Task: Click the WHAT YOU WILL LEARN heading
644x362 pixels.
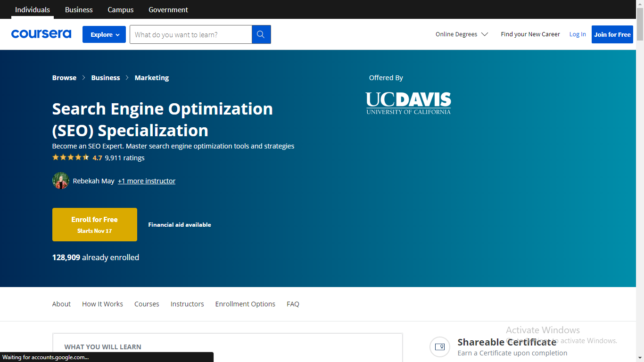Action: pyautogui.click(x=103, y=347)
